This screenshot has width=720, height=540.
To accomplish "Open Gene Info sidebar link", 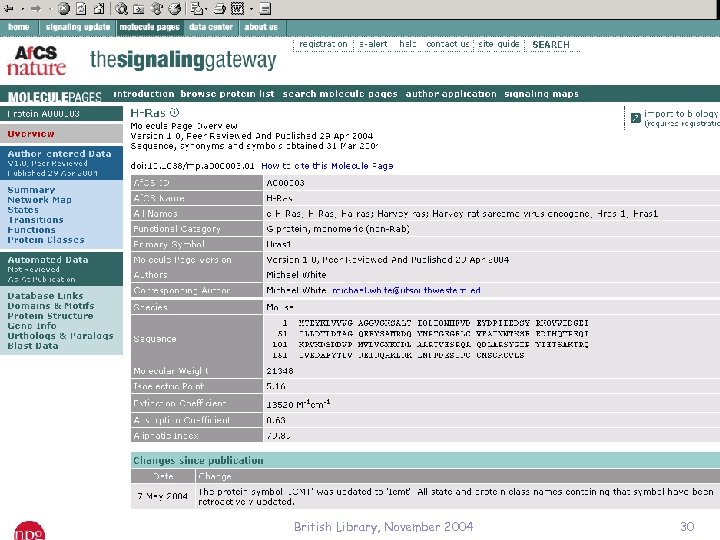I will [32, 326].
